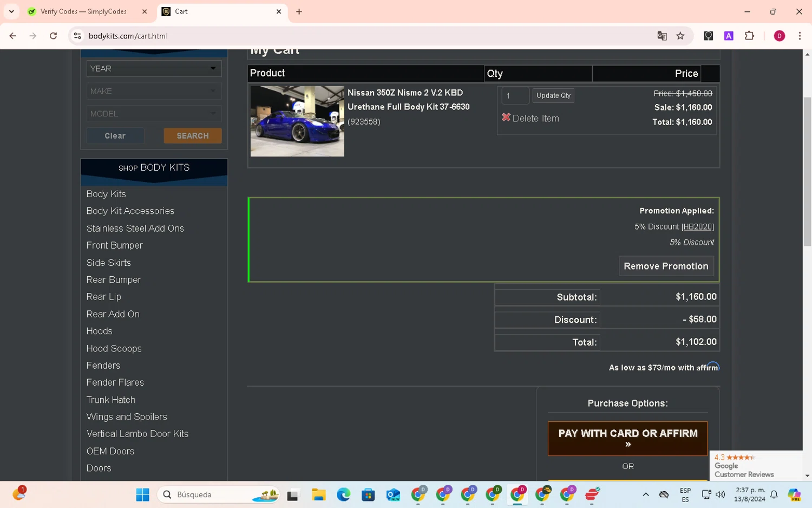The width and height of the screenshot is (812, 508).
Task: Click the address bar URL field
Action: pyautogui.click(x=368, y=36)
